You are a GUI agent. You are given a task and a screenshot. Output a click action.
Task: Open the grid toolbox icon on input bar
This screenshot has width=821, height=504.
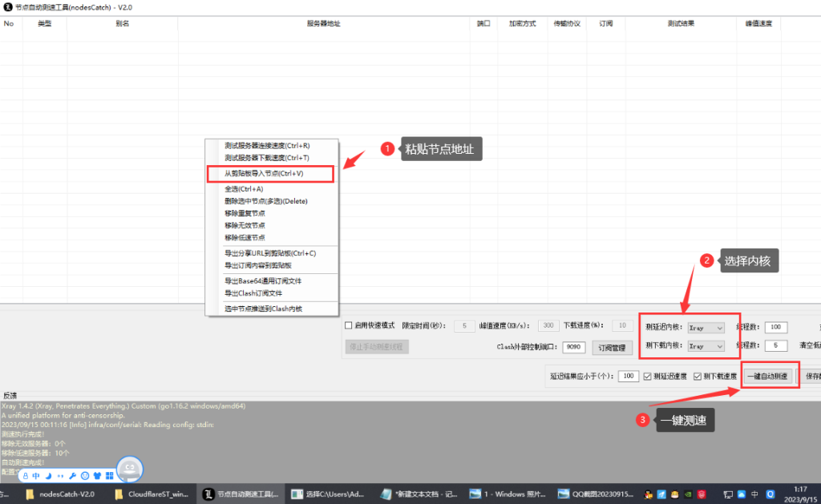point(109,475)
